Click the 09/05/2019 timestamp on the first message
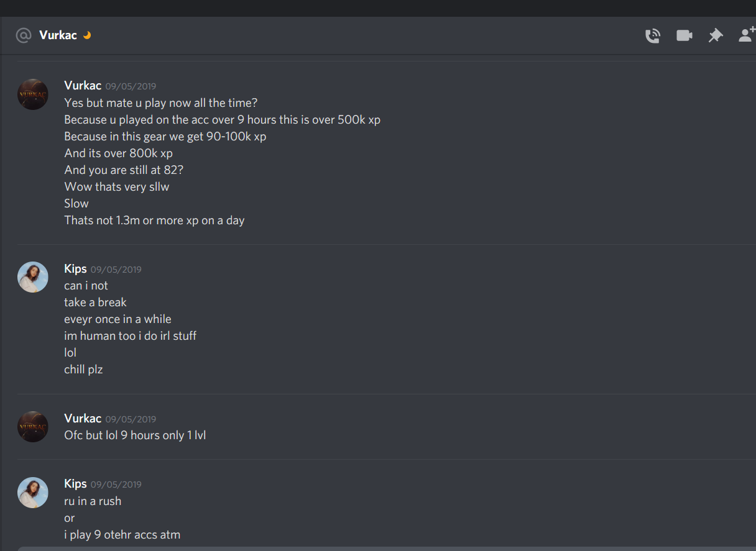This screenshot has width=756, height=551. pyautogui.click(x=131, y=86)
